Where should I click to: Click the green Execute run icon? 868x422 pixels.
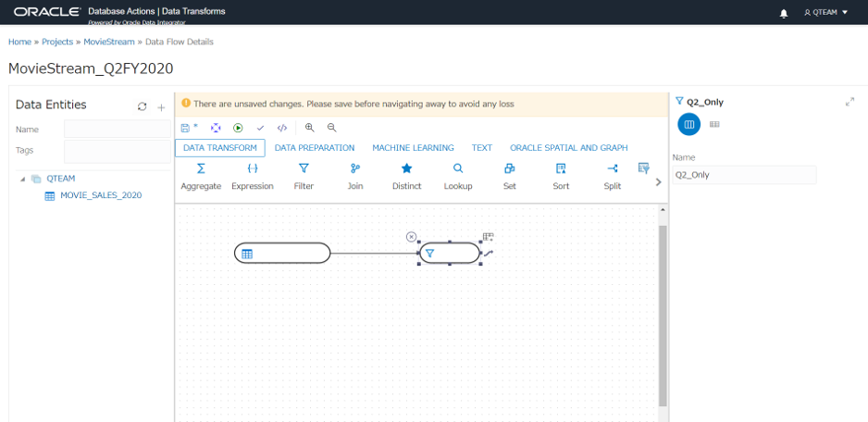click(x=238, y=128)
